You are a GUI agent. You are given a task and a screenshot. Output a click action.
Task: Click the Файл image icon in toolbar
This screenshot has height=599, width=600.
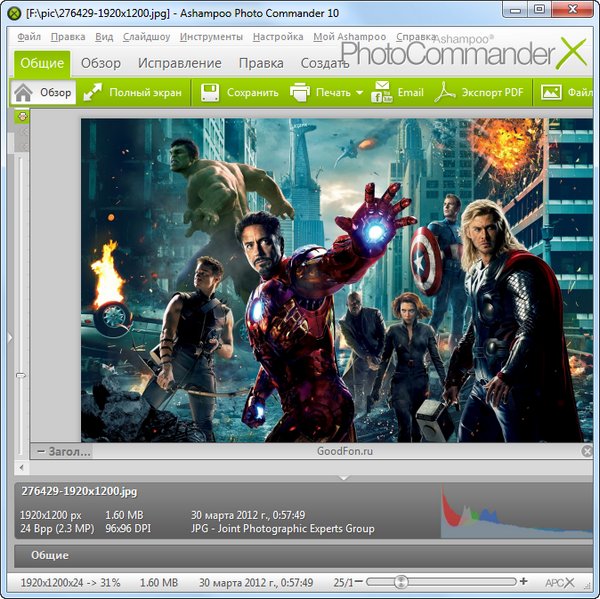pyautogui.click(x=551, y=93)
